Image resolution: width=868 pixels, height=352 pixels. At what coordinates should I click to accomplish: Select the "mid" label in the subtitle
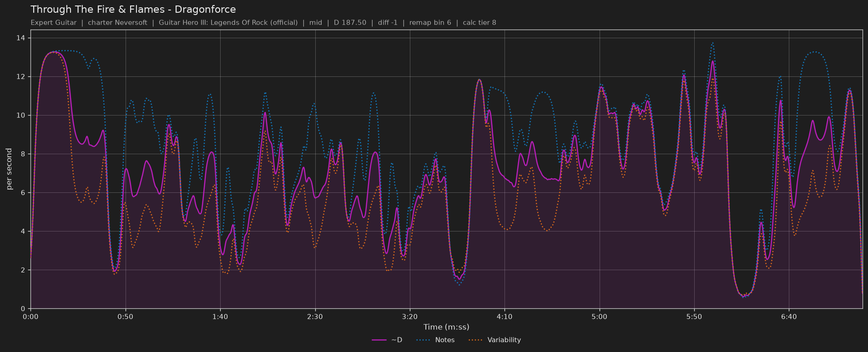tap(316, 23)
